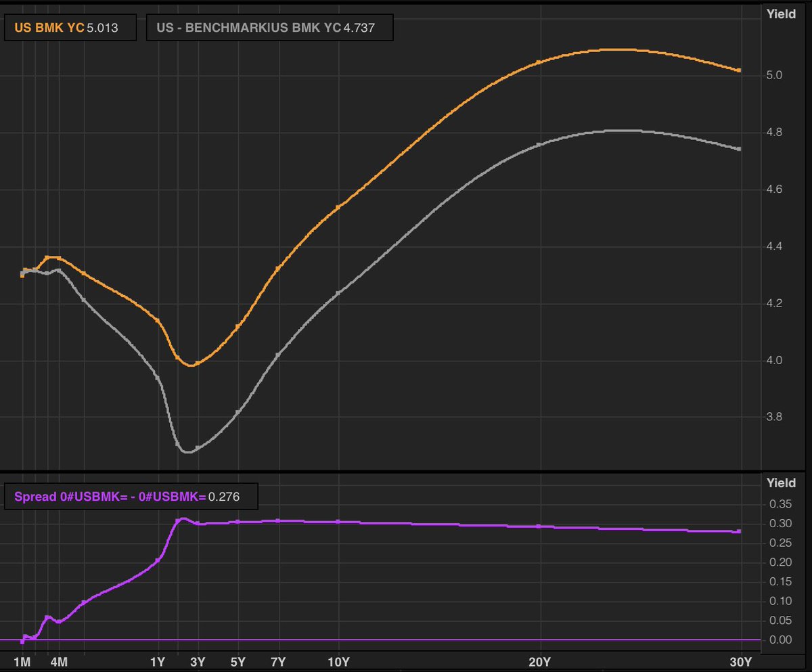Screen dimensions: 812x672
Task: Click the 0.30 spread axis value
Action: pyautogui.click(x=780, y=523)
